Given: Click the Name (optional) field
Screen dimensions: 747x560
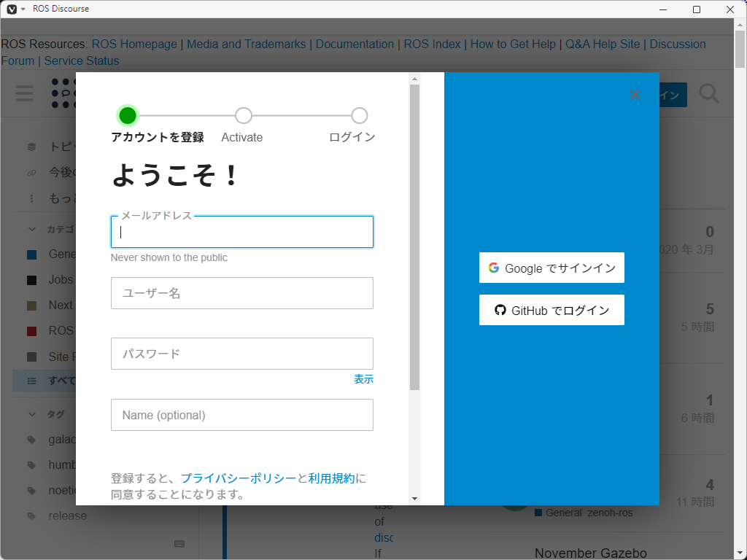Looking at the screenshot, I should click(242, 415).
